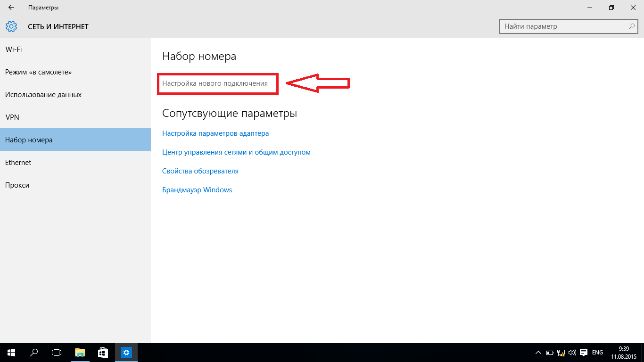Open the Windows Store taskbar icon

click(103, 352)
